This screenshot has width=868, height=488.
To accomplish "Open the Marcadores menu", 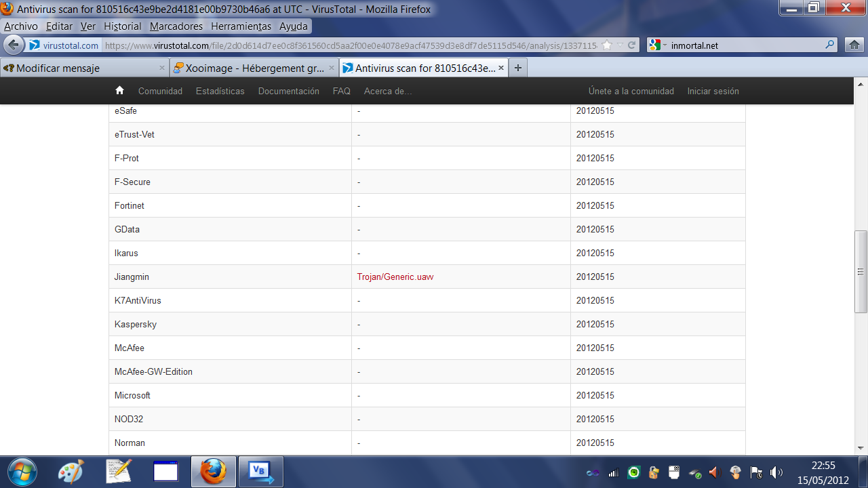I will (x=176, y=26).
